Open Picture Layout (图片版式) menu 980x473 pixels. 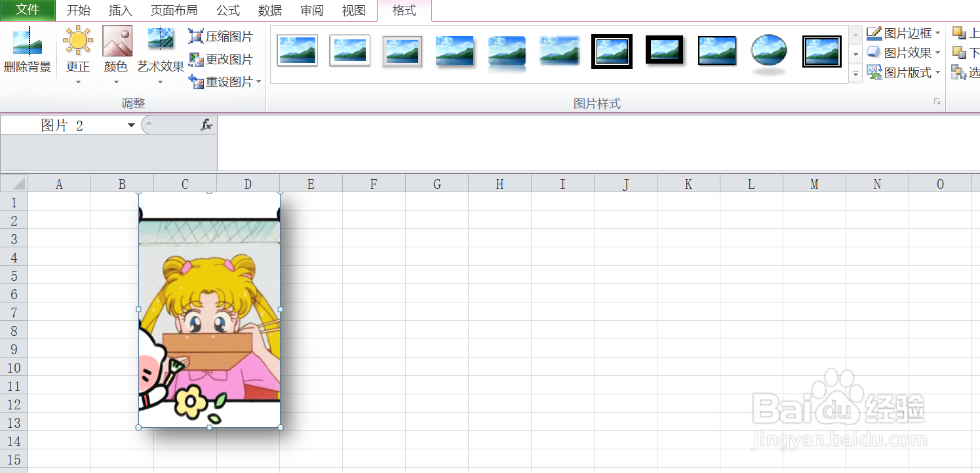pos(903,73)
